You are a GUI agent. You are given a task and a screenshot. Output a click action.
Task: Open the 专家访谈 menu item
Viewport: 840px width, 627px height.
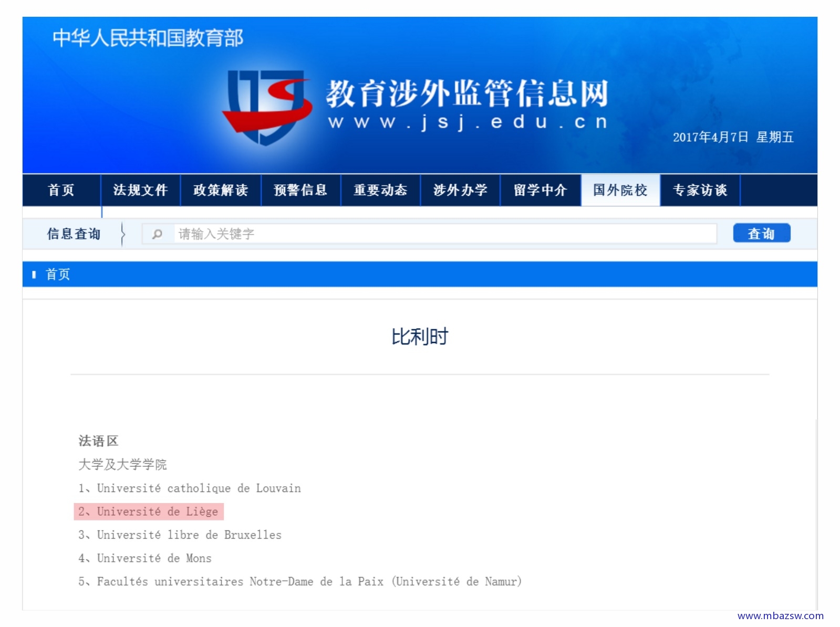700,190
